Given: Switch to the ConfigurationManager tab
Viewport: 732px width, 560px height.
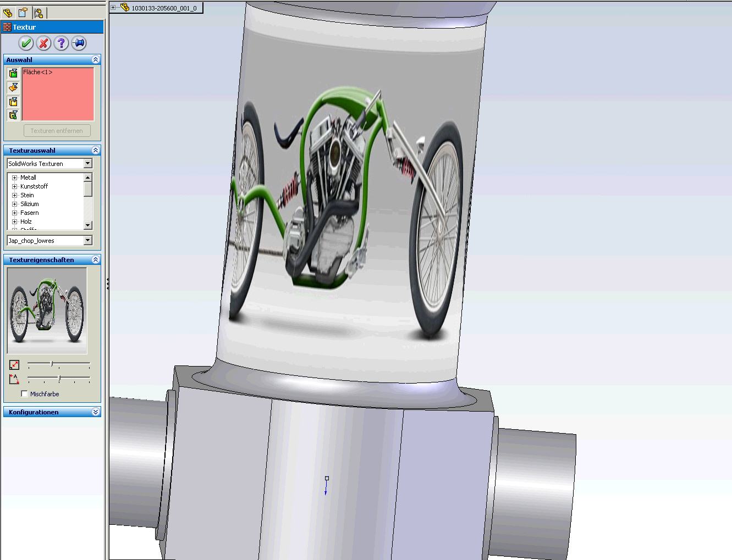Looking at the screenshot, I should click(x=38, y=13).
